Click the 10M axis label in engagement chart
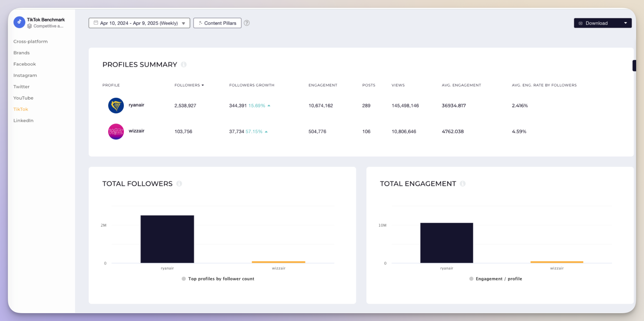Image resolution: width=644 pixels, height=321 pixels. (383, 225)
